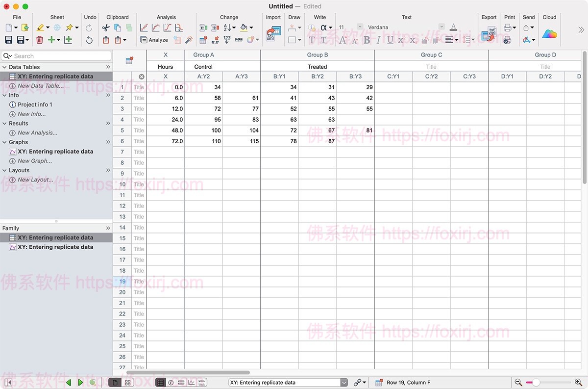588x389 pixels.
Task: Click New Data Table... link
Action: (x=40, y=86)
